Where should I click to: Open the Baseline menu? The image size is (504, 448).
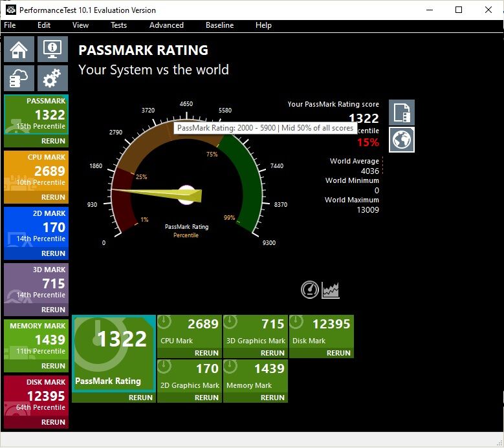click(x=219, y=25)
